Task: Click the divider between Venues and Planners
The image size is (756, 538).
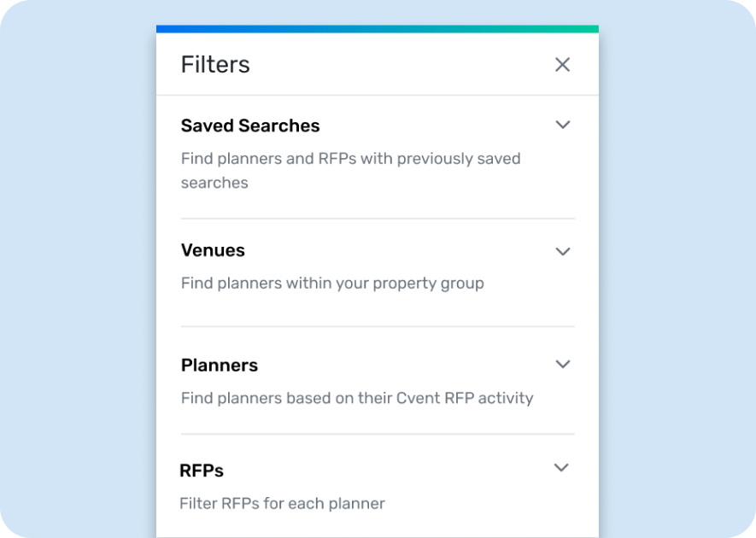Action: tap(378, 326)
